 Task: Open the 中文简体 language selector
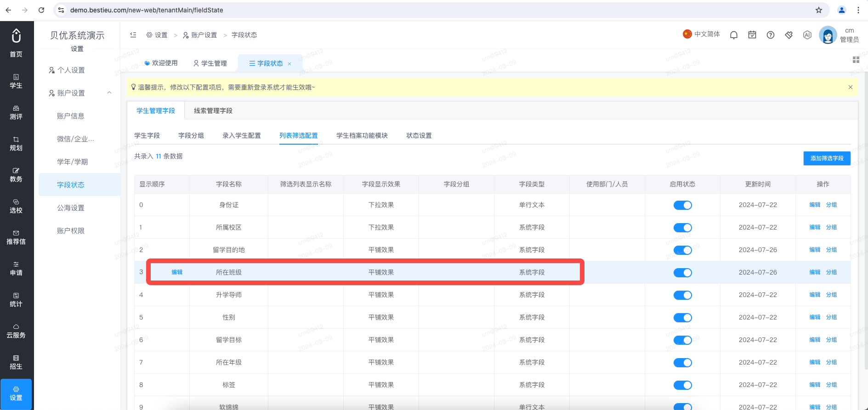click(701, 34)
